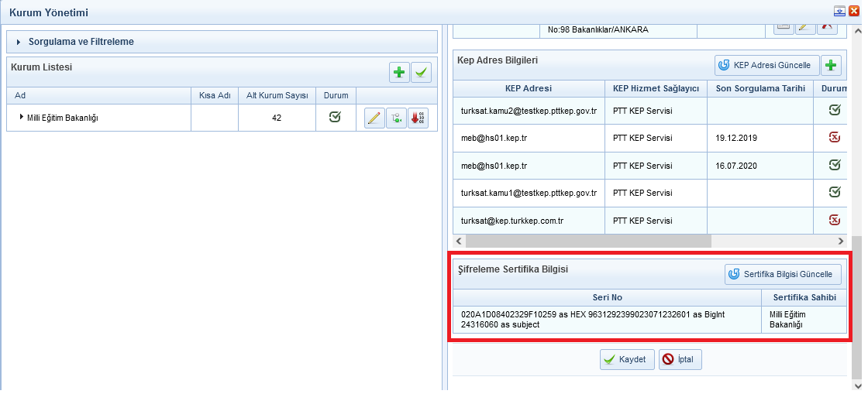Image resolution: width=868 pixels, height=394 pixels.
Task: Click the partially visible red X delete icon
Action: (827, 28)
